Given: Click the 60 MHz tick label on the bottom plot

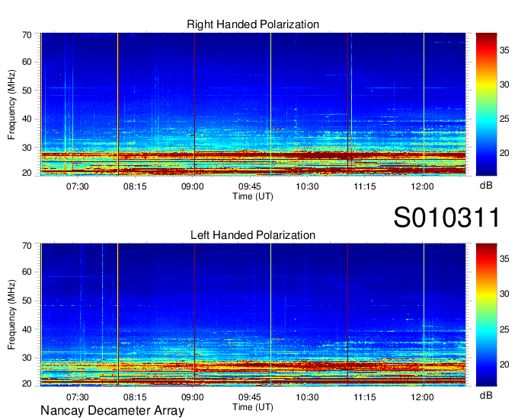Looking at the screenshot, I should click(x=27, y=272).
